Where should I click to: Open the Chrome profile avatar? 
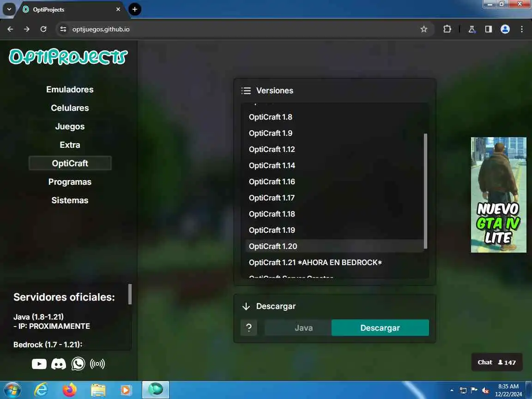[x=505, y=29]
